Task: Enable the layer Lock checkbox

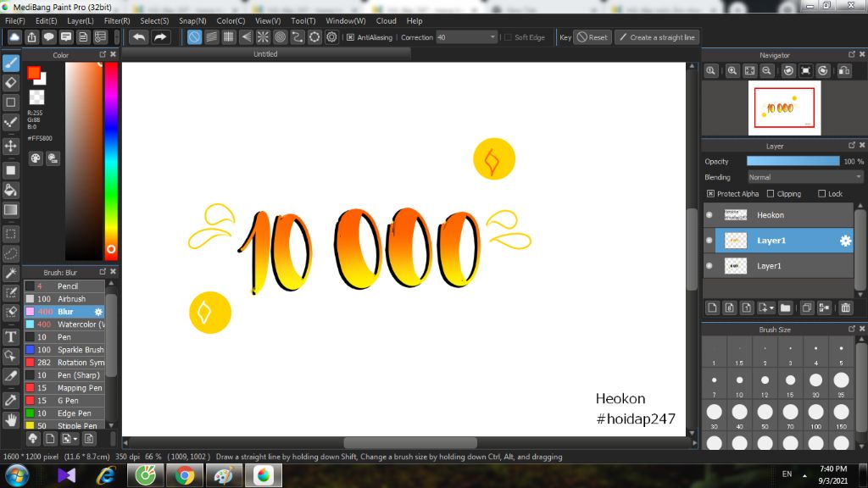Action: pos(822,194)
